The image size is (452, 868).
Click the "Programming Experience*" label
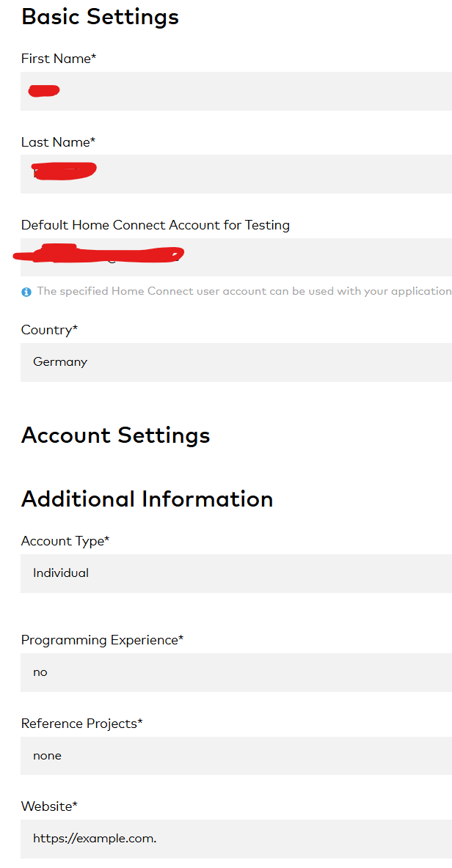(102, 640)
